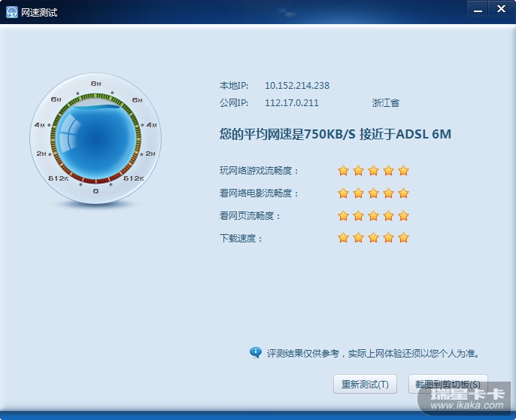
Task: Click the blue speedometer globe
Action: (96, 138)
